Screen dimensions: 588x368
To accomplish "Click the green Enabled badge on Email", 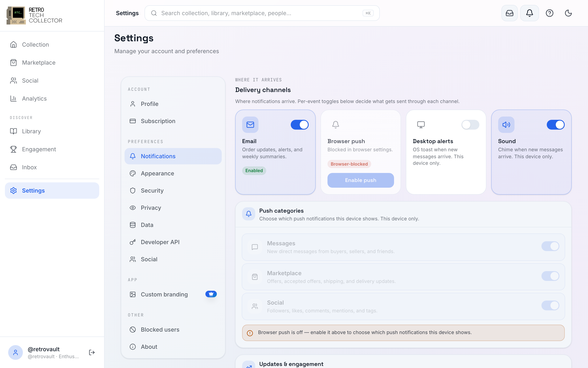I will coord(254,171).
